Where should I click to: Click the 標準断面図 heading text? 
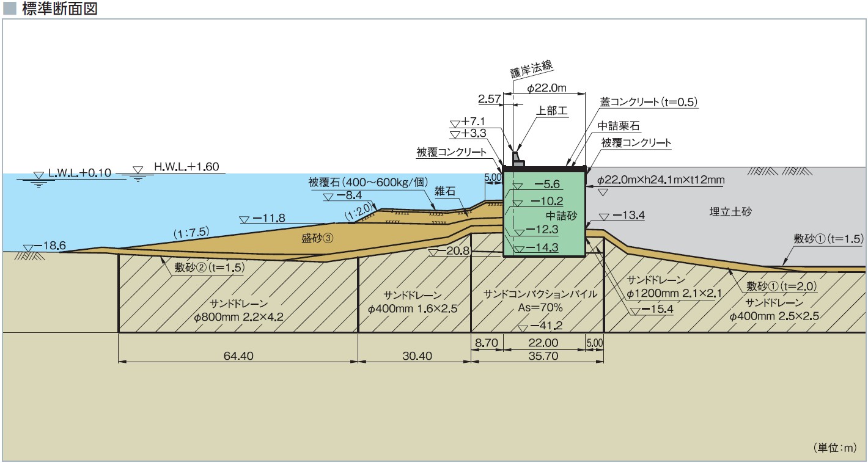click(59, 9)
